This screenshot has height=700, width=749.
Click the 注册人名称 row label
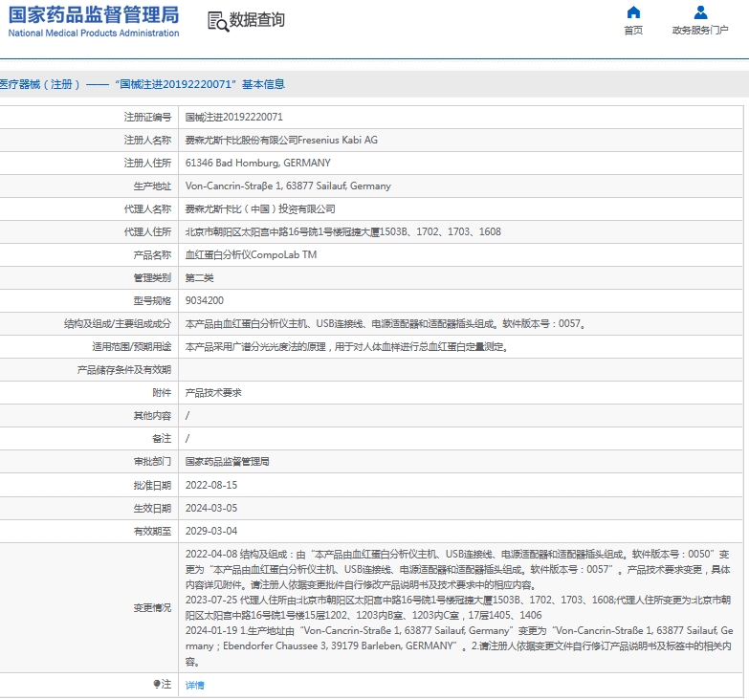pyautogui.click(x=147, y=140)
